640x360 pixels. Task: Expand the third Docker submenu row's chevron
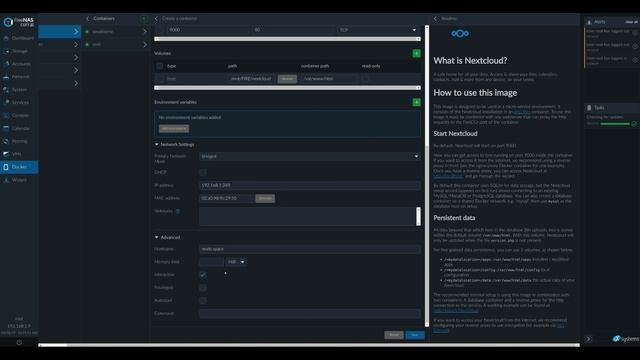(76, 58)
